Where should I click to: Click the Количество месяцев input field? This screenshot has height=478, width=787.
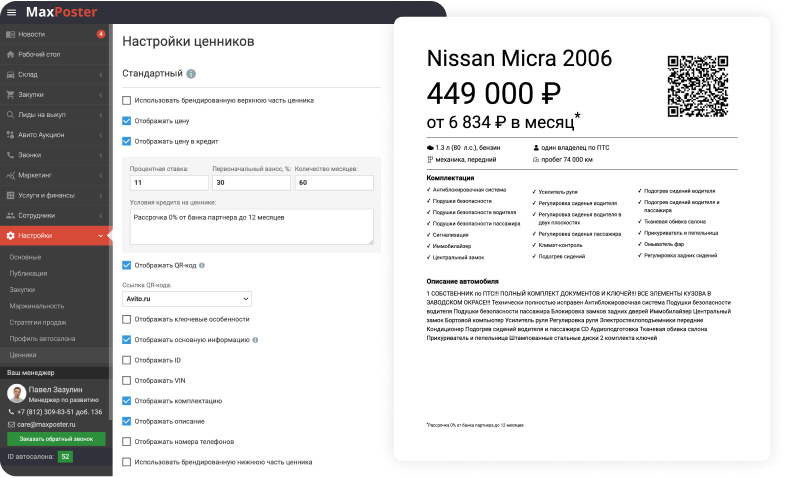point(334,183)
